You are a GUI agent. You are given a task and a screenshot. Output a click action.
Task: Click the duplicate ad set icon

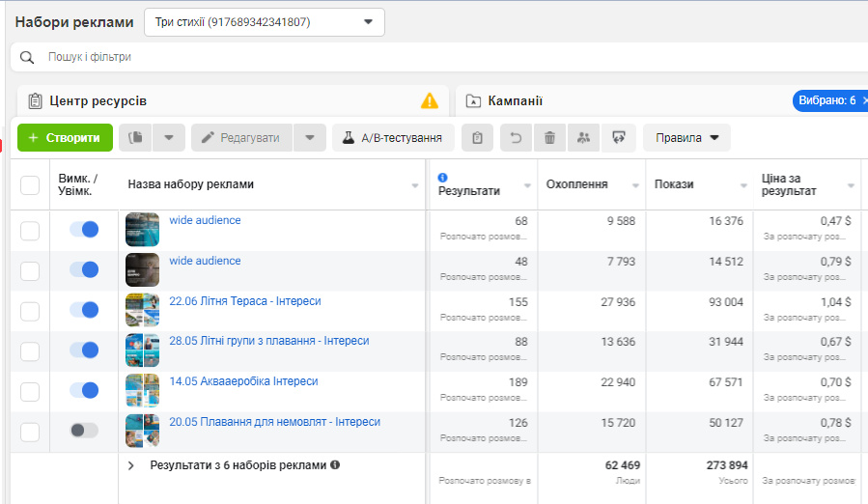(x=136, y=138)
